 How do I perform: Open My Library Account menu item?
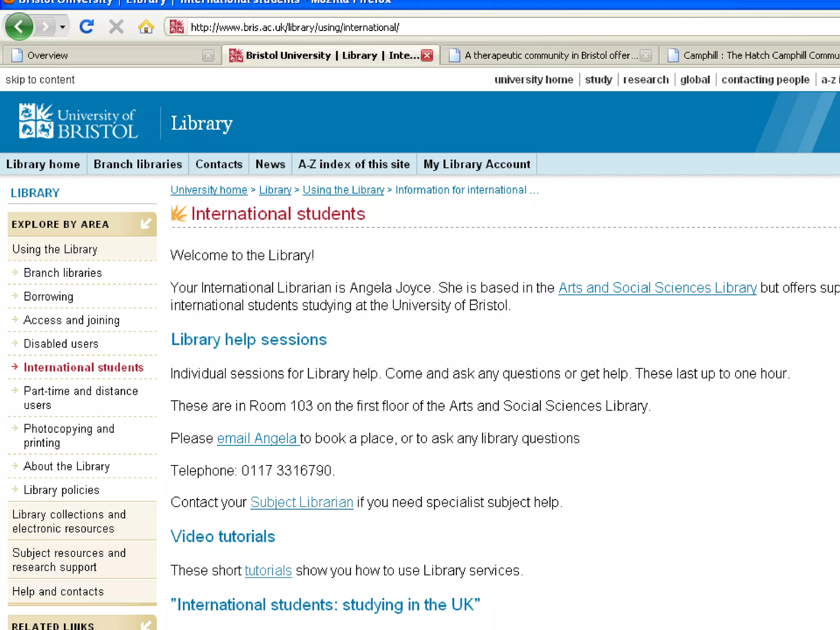click(477, 164)
